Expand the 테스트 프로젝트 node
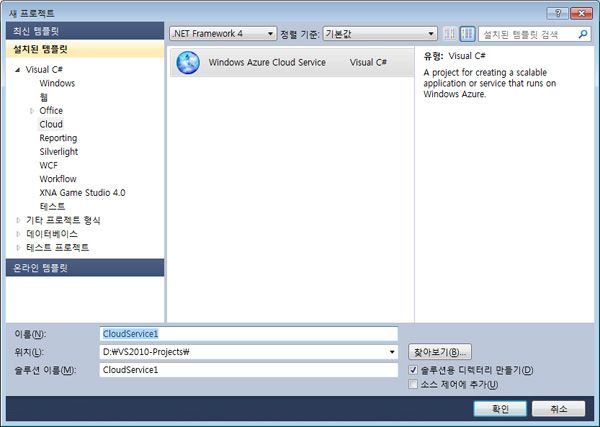 [18, 248]
